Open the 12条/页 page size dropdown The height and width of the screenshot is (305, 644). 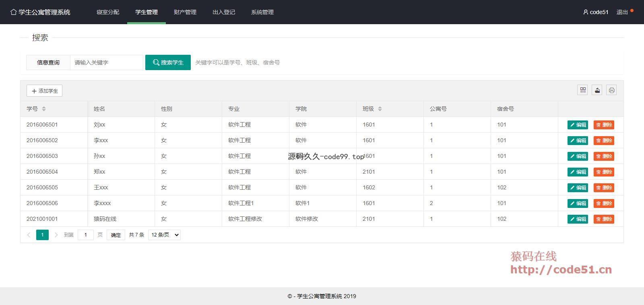pyautogui.click(x=164, y=235)
